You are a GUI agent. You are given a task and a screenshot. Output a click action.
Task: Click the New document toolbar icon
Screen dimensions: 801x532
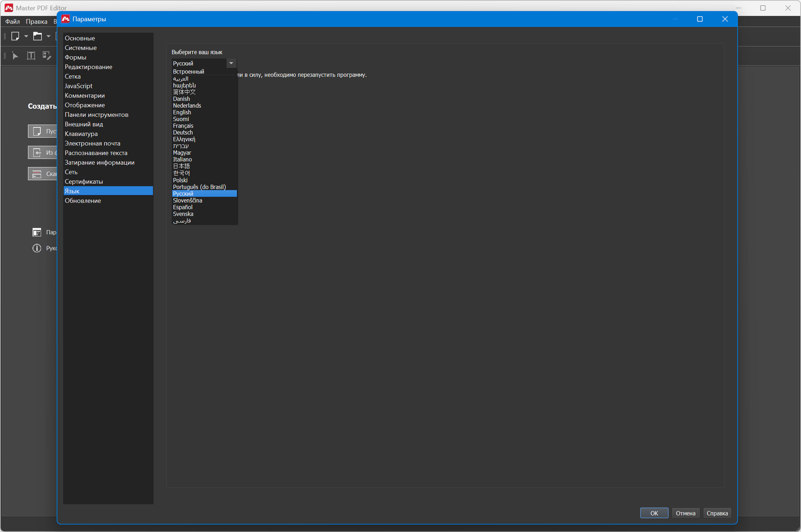[x=15, y=36]
